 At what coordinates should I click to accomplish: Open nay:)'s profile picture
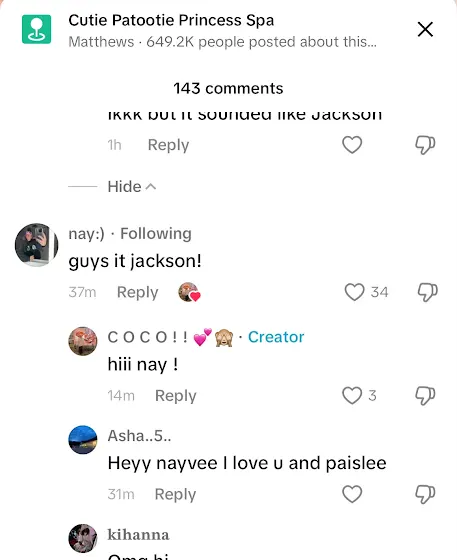[36, 245]
